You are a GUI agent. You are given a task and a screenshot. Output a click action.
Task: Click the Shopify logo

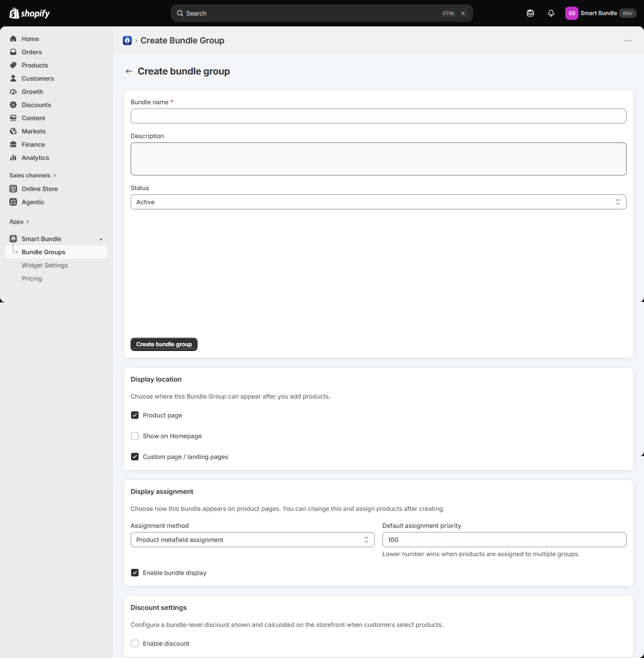[x=30, y=13]
